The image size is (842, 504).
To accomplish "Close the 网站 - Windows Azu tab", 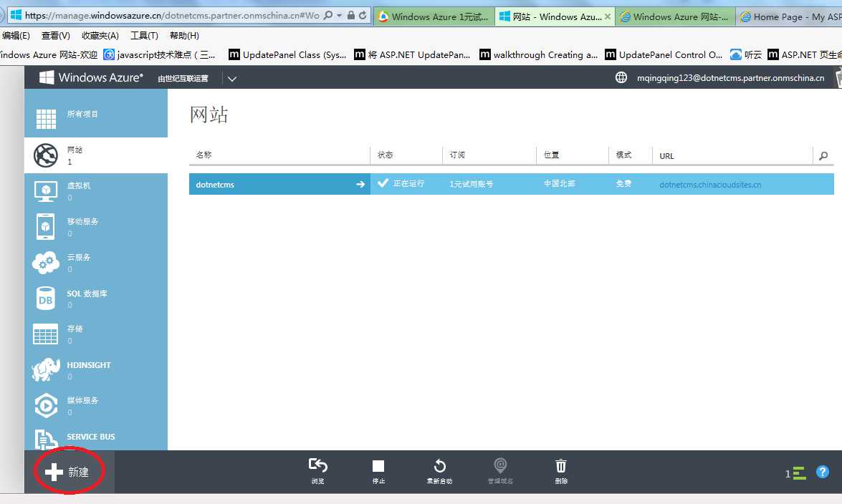I will (x=608, y=16).
